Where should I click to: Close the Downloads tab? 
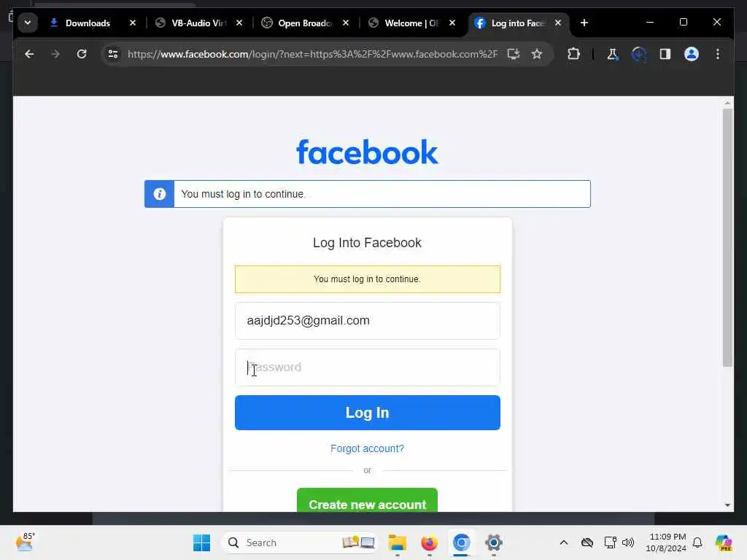(x=133, y=23)
